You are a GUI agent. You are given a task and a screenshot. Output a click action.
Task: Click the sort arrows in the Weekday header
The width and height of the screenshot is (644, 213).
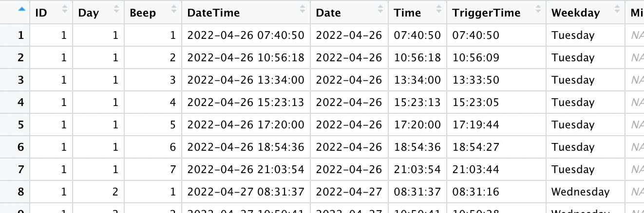click(x=618, y=9)
